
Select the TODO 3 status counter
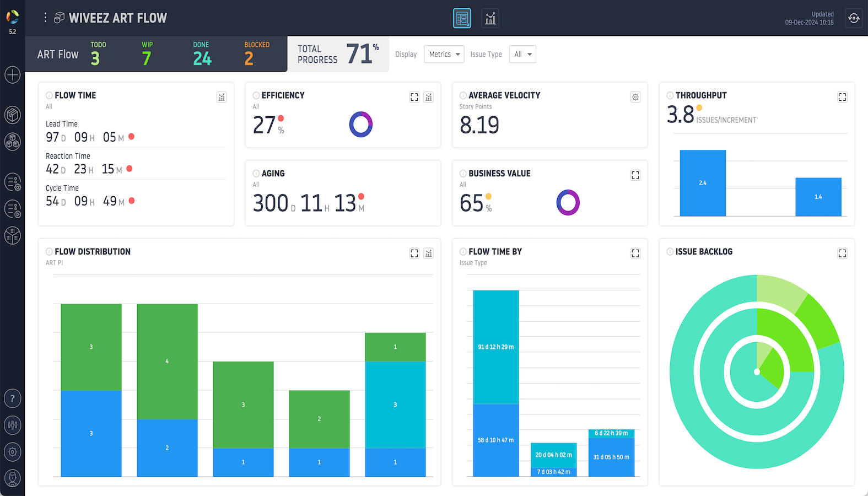click(x=98, y=53)
